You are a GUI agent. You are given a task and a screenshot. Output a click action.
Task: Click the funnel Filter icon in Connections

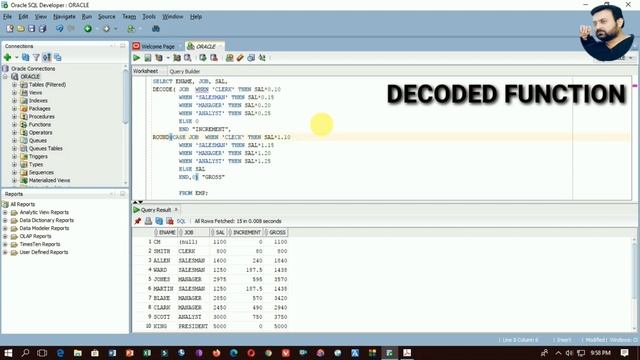[36, 58]
